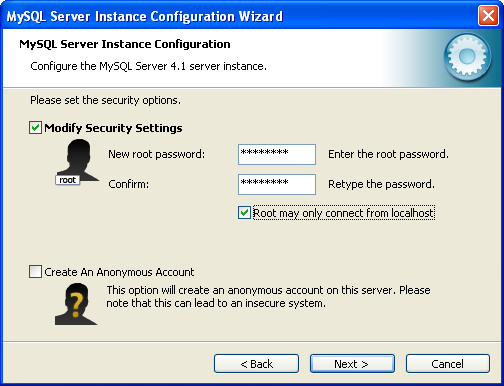The width and height of the screenshot is (504, 386).
Task: Cancel the configuration wizard
Action: pyautogui.click(x=448, y=364)
